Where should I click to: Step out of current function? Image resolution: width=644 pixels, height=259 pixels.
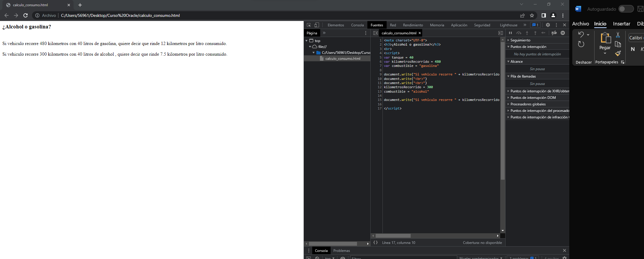pos(535,33)
